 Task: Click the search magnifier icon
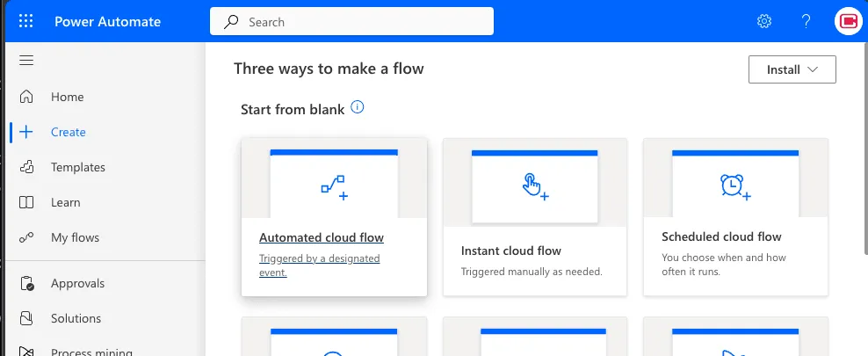pos(231,22)
